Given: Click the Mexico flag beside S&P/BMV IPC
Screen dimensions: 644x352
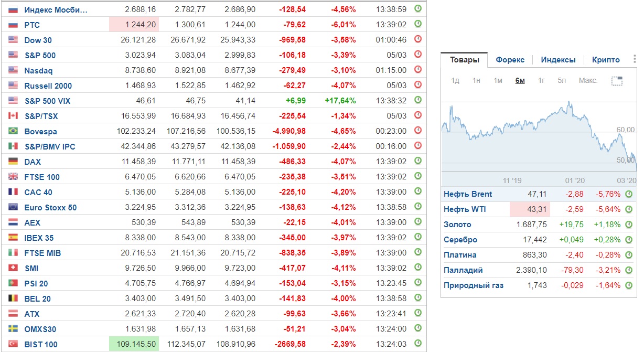Looking at the screenshot, I should (13, 146).
